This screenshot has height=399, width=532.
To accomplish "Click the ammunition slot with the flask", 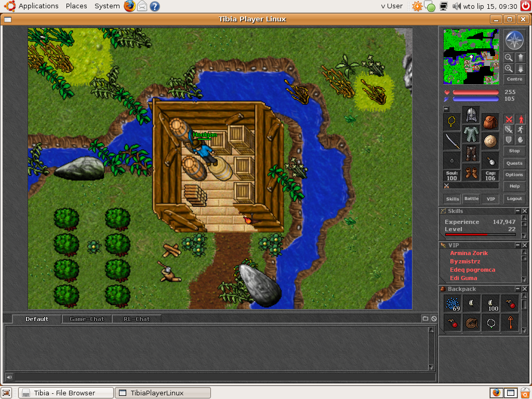I will coord(490,160).
